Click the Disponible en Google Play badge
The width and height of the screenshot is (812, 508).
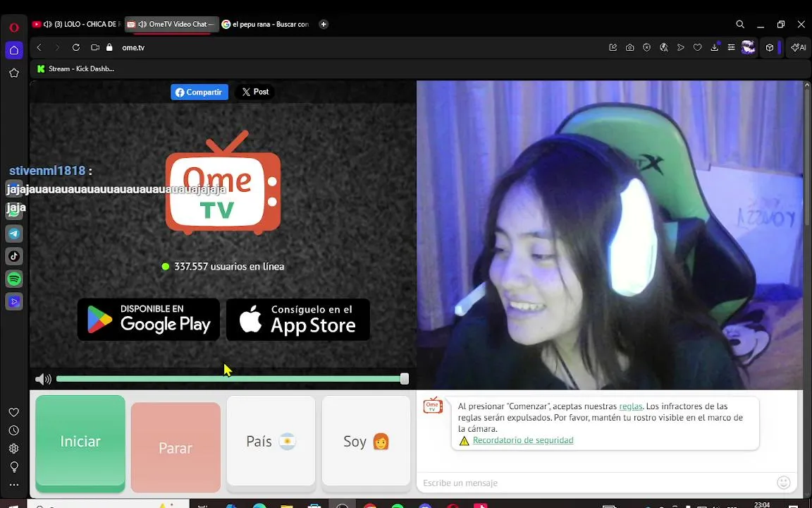(149, 320)
